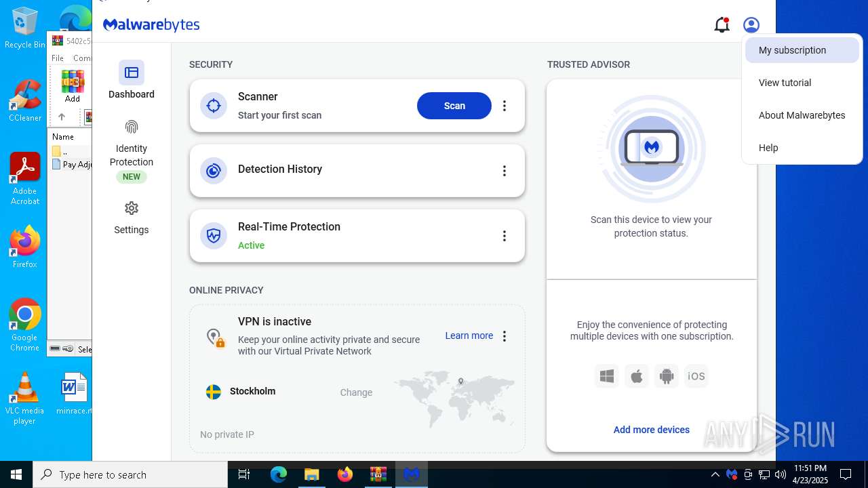Viewport: 868px width, 488px height.
Task: Click Add icon in WinRAR window
Action: pyautogui.click(x=73, y=86)
